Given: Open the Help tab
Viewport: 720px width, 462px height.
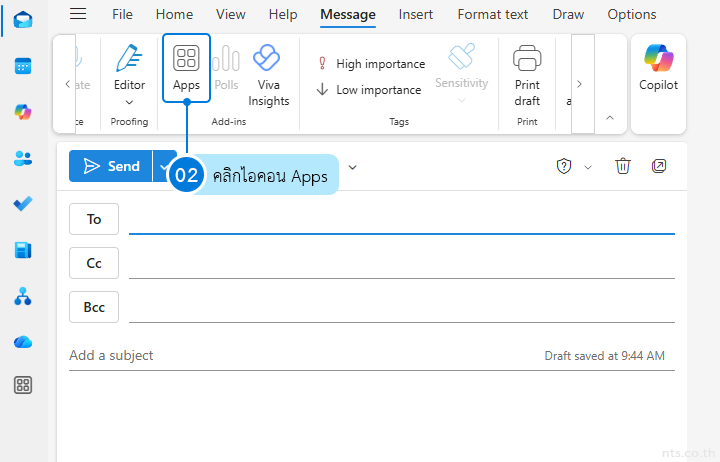Looking at the screenshot, I should click(283, 14).
